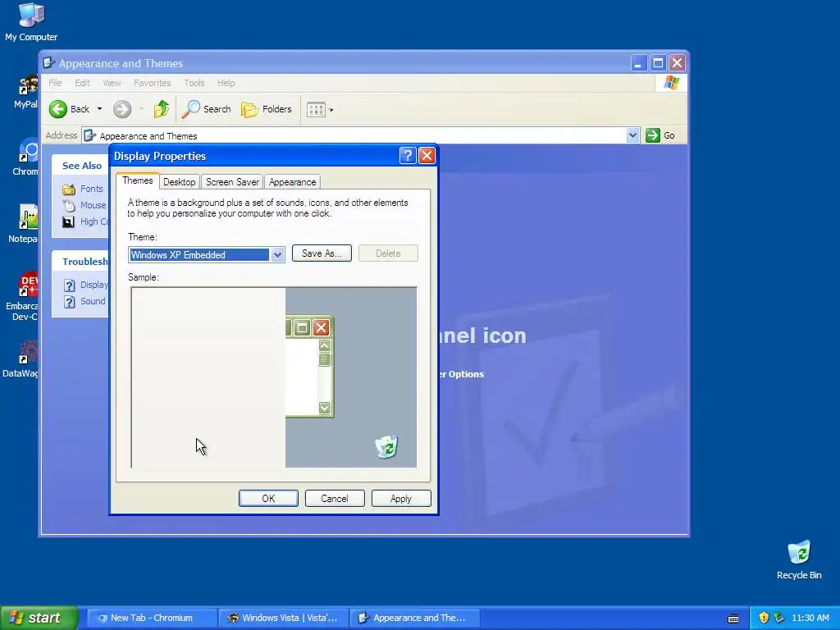Click the Recycle Bin in theme sample preview
The width and height of the screenshot is (840, 630).
click(387, 446)
